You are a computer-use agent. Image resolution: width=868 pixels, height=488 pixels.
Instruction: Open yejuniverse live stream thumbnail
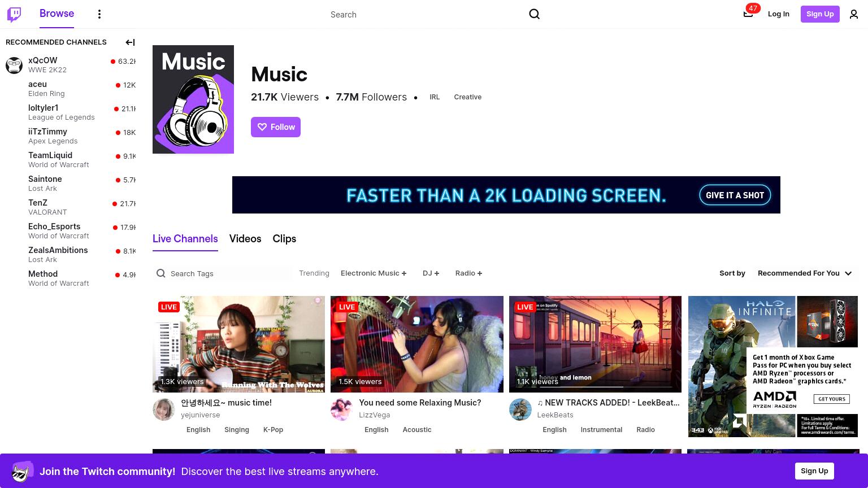click(238, 344)
